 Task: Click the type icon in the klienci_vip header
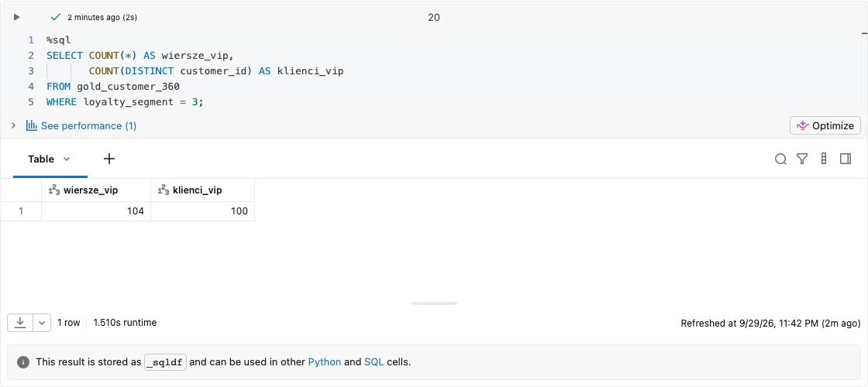pyautogui.click(x=164, y=190)
